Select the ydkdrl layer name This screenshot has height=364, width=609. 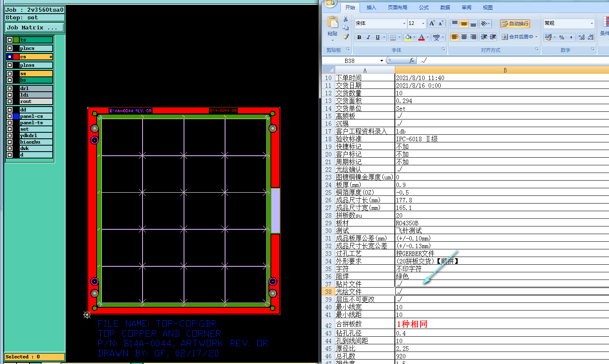36,136
